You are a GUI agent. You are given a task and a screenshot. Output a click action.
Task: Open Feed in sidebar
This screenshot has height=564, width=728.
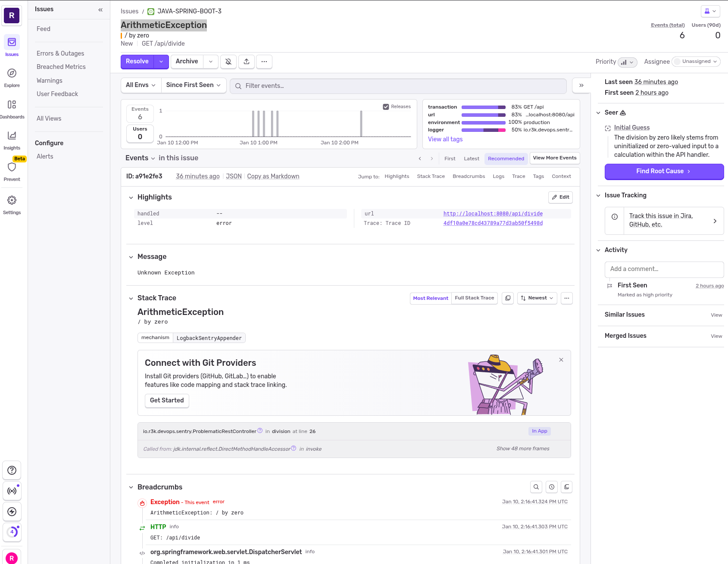click(44, 29)
